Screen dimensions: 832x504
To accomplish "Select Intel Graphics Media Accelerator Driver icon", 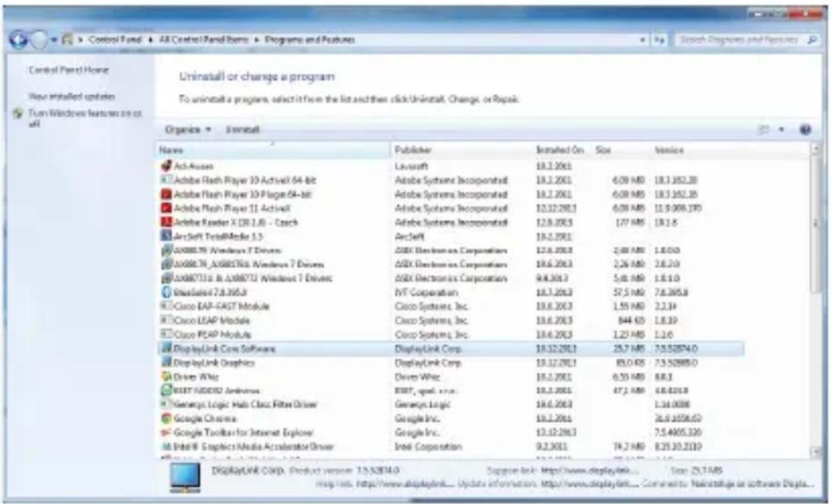I will point(167,446).
